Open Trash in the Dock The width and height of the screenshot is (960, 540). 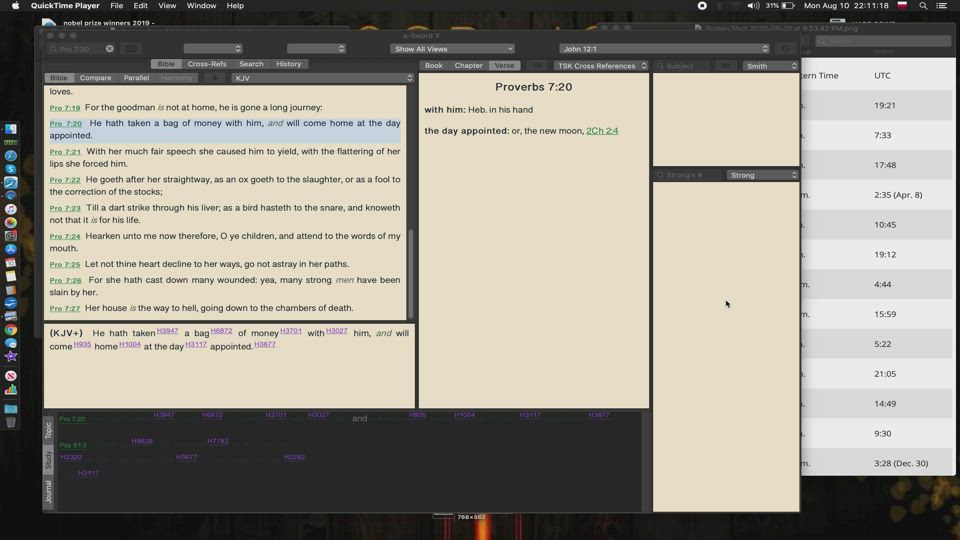11,423
